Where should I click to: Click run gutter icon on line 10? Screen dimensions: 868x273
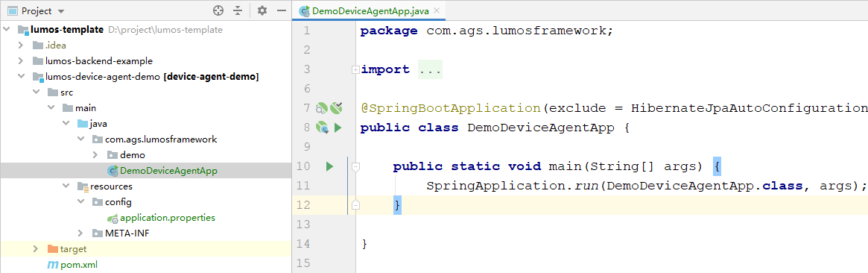click(330, 166)
